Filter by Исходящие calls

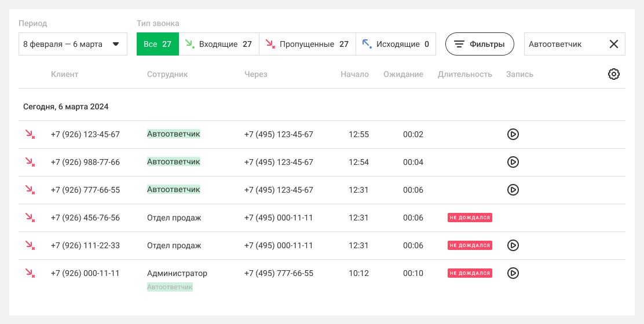(x=396, y=44)
